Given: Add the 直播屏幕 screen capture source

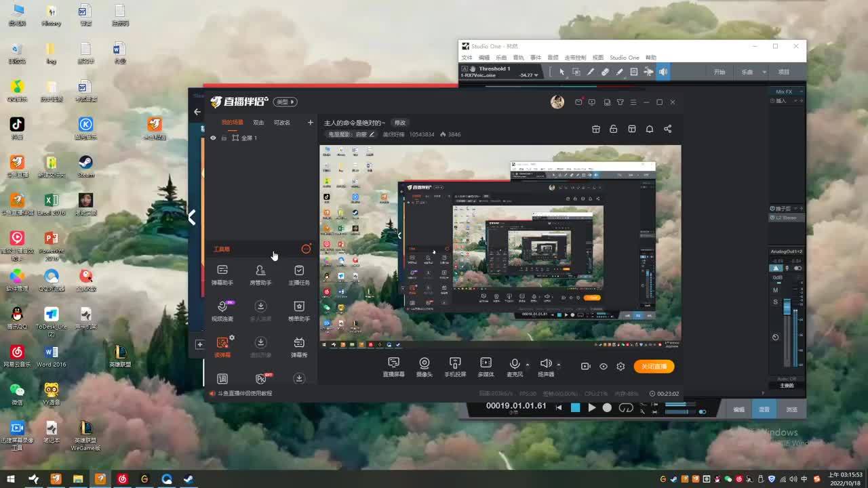Looking at the screenshot, I should (x=393, y=367).
